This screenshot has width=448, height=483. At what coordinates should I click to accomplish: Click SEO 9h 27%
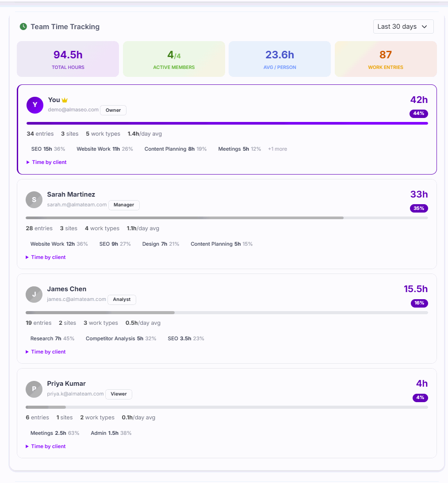click(x=115, y=244)
